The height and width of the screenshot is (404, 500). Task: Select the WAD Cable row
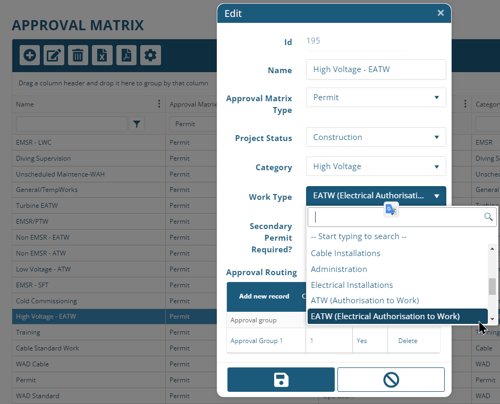[114, 364]
